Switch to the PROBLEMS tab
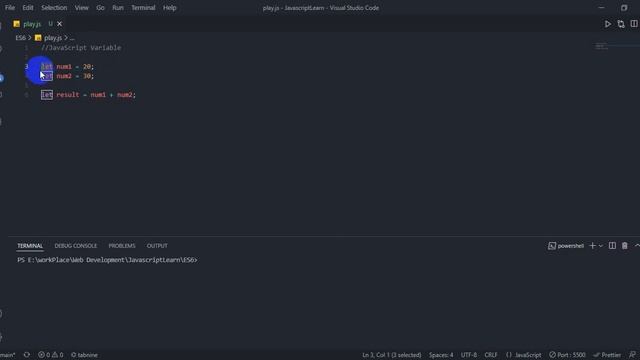 click(122, 246)
